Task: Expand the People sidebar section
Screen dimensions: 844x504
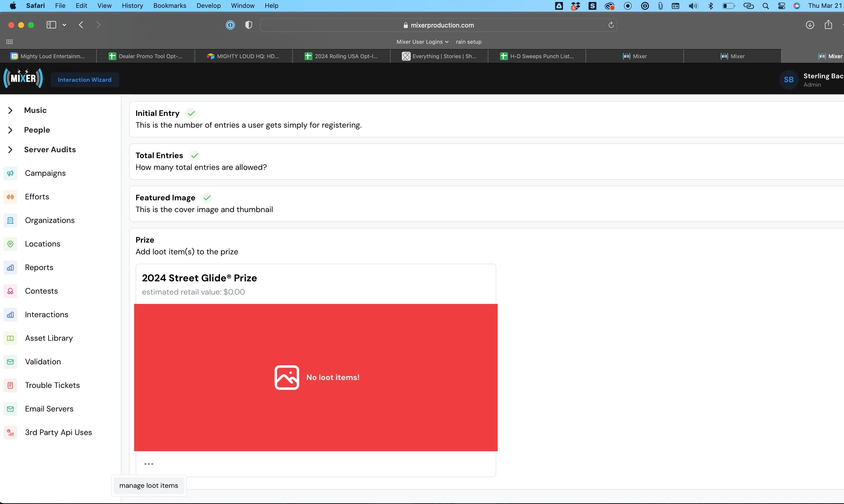Action: tap(10, 130)
